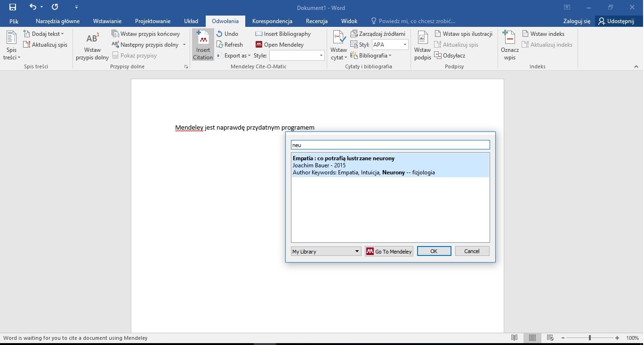Viewport: 644px width, 345px height.
Task: Click Wstaw indeks
Action: (x=543, y=34)
